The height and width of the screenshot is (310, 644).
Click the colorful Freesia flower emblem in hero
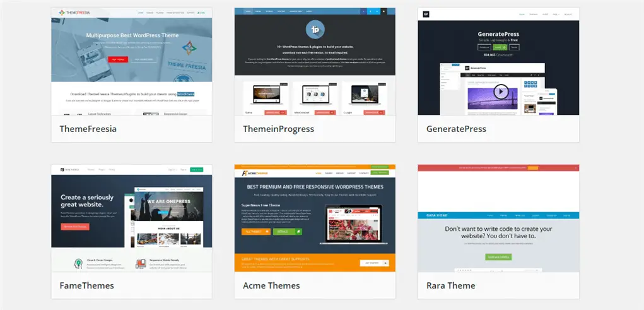[189, 48]
